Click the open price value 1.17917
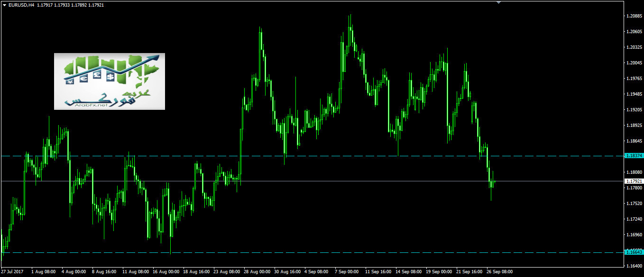 [46, 5]
